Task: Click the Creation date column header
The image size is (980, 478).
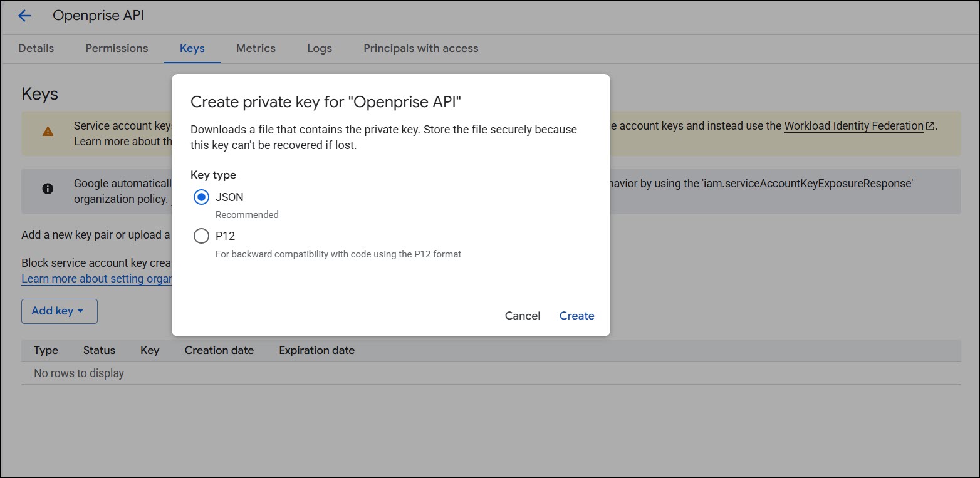Action: [x=219, y=350]
